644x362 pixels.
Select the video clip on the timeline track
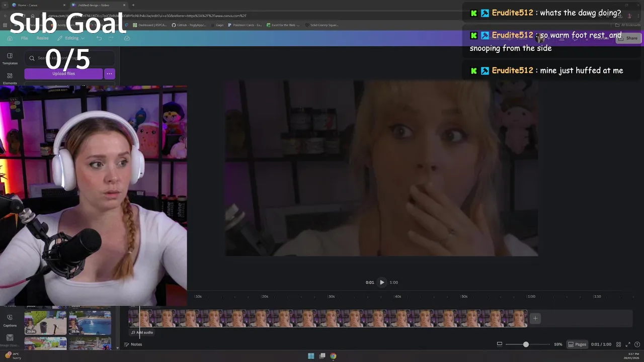click(328, 318)
